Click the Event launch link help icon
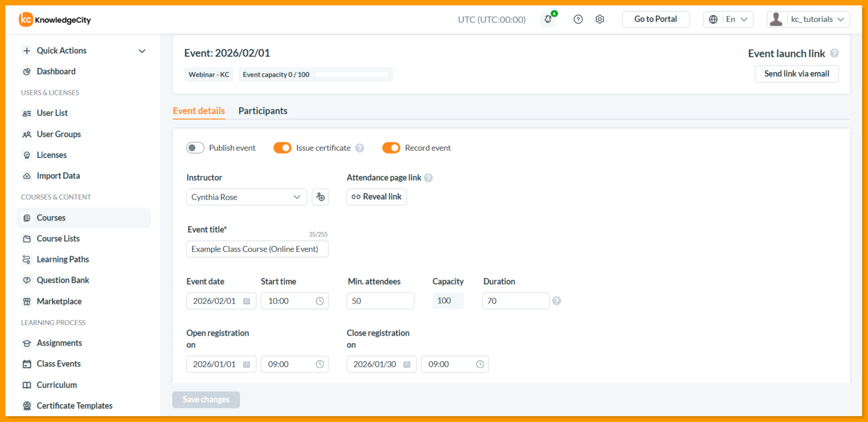Viewport: 868px width, 422px height. [x=834, y=53]
